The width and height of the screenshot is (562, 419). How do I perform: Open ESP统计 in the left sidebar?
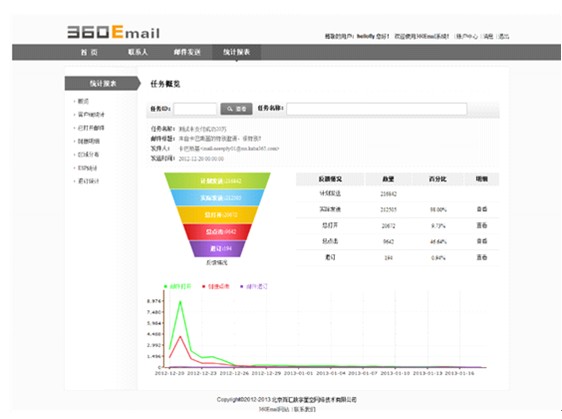click(x=87, y=168)
